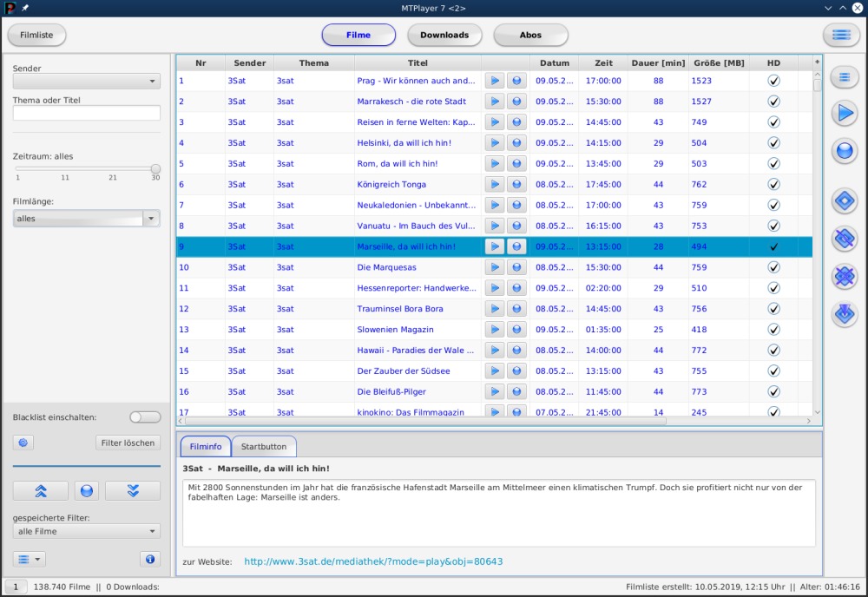Click the diamond with down-arrow icon in sidebar
The height and width of the screenshot is (597, 868).
coord(845,314)
